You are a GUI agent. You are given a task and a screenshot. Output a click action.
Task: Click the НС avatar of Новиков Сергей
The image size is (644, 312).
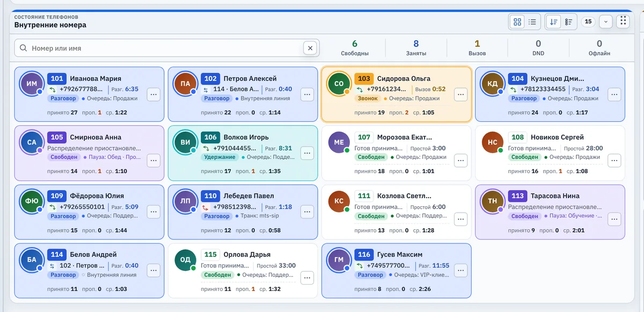492,142
